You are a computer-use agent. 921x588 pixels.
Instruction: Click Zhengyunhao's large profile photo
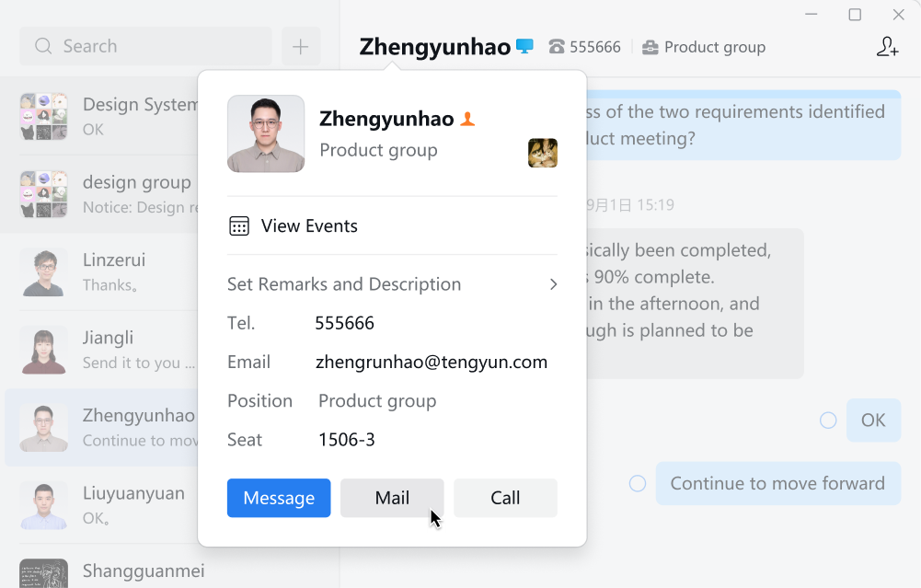point(266,134)
